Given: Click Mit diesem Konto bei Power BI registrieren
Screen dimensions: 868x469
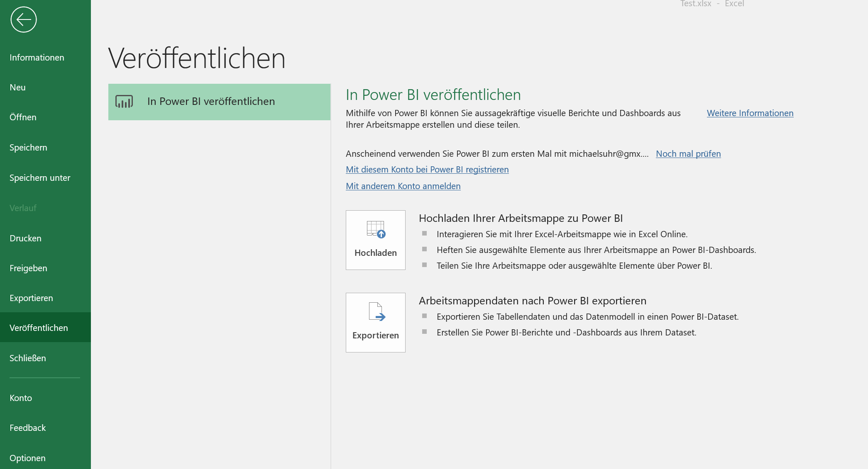Looking at the screenshot, I should tap(427, 170).
